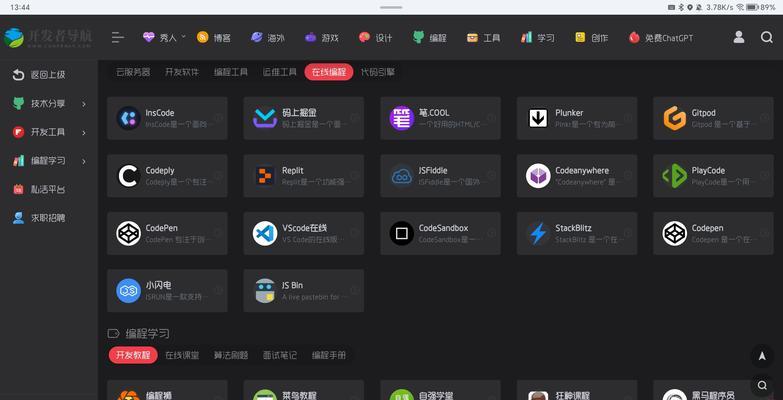Toggle the sidebar hamburger menu
This screenshot has width=783, height=400.
[118, 37]
